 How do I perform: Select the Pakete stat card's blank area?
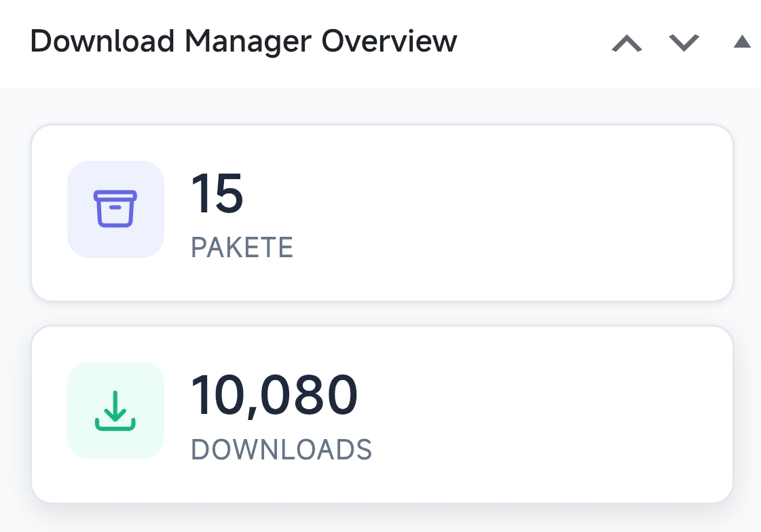pyautogui.click(x=510, y=212)
